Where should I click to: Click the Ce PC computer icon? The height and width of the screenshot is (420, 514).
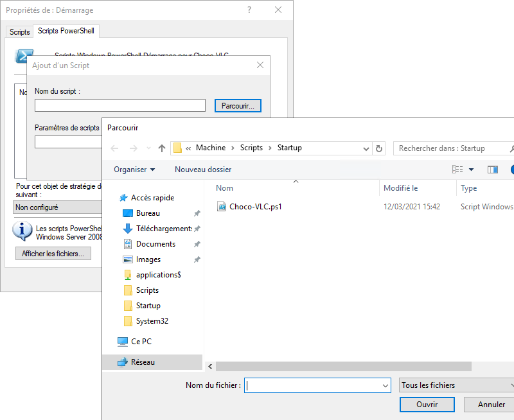click(x=123, y=342)
